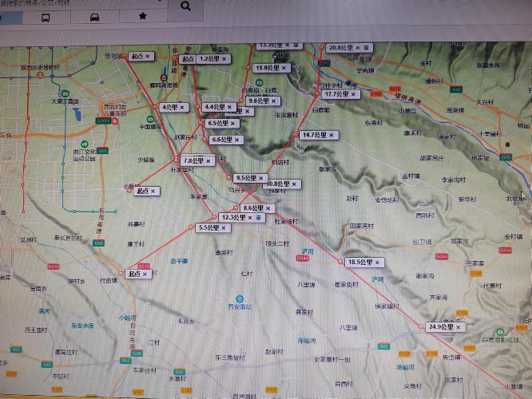
Task: Click the magnifier search icon
Action: pyautogui.click(x=185, y=5)
